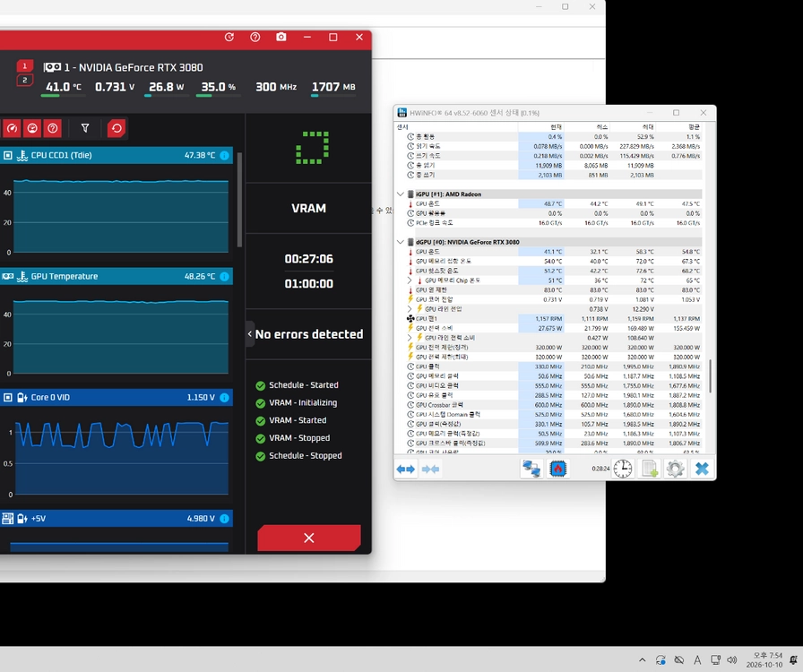
Task: Expand GPU 레일 전력 소비 row in HWiNFO
Action: 410,338
